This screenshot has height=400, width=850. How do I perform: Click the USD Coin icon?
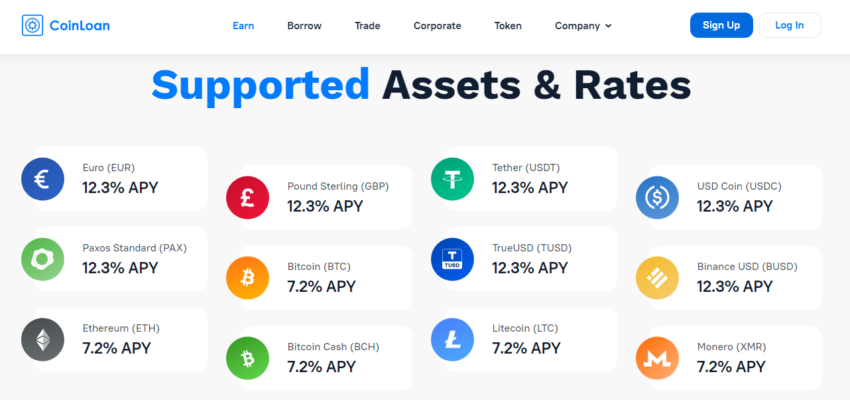tap(658, 197)
